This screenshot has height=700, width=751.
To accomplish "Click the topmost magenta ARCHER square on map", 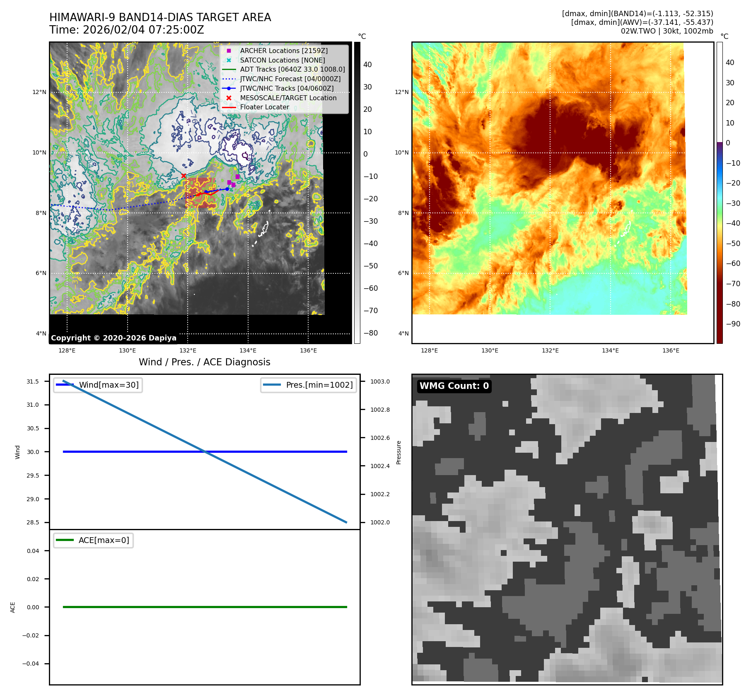I will [x=237, y=177].
